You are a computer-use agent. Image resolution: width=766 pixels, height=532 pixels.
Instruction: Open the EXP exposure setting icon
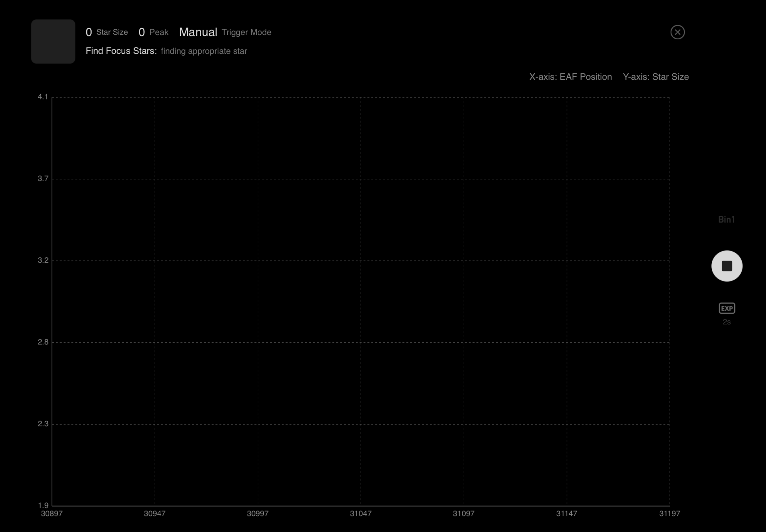click(x=727, y=308)
